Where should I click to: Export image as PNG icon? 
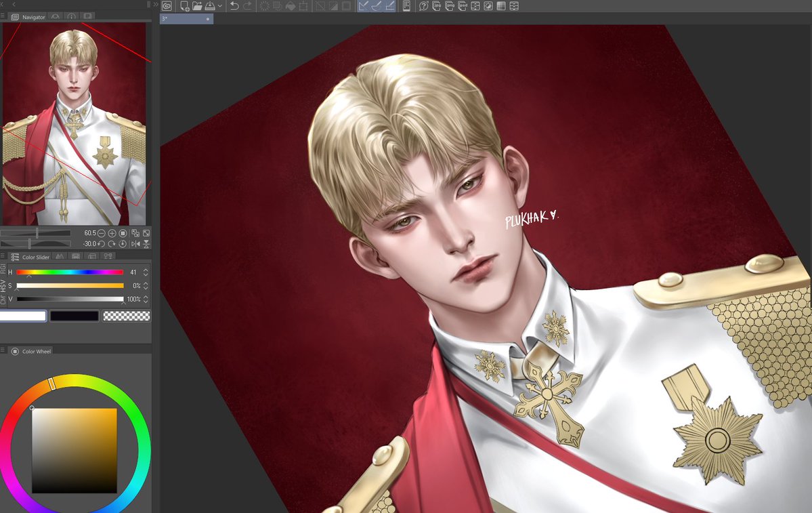(450, 6)
